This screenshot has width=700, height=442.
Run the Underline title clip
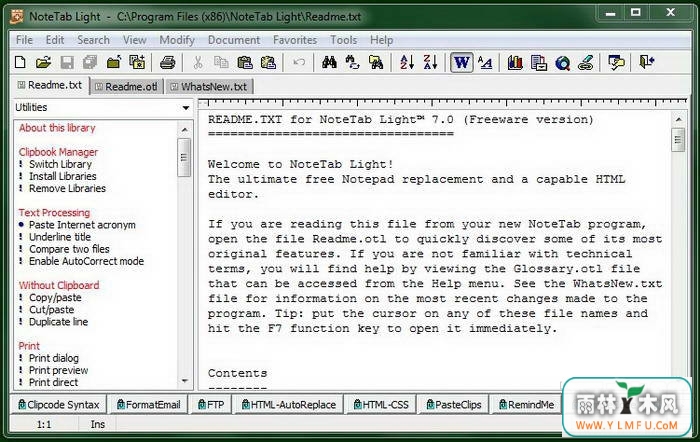pyautogui.click(x=60, y=237)
